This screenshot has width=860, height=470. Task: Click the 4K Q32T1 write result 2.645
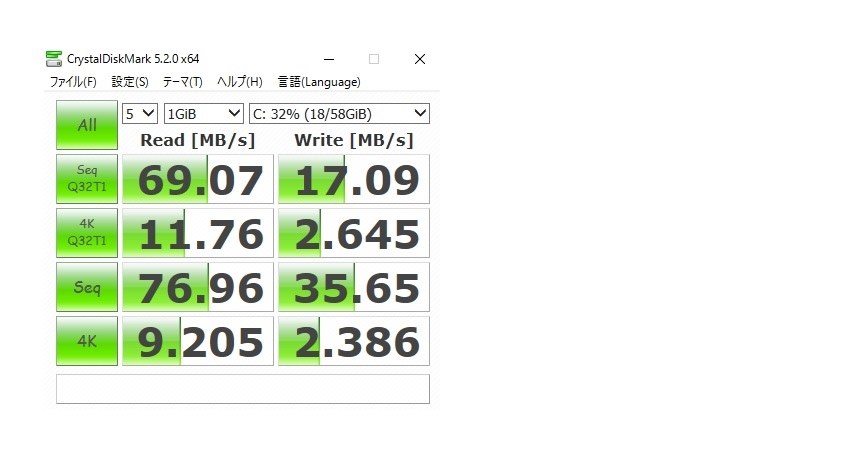coord(354,233)
